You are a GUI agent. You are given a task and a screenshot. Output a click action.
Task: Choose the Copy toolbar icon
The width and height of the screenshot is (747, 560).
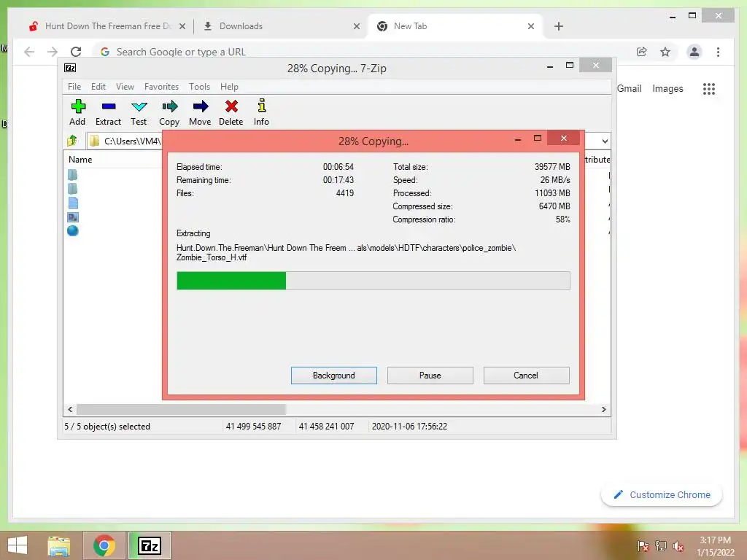click(169, 112)
